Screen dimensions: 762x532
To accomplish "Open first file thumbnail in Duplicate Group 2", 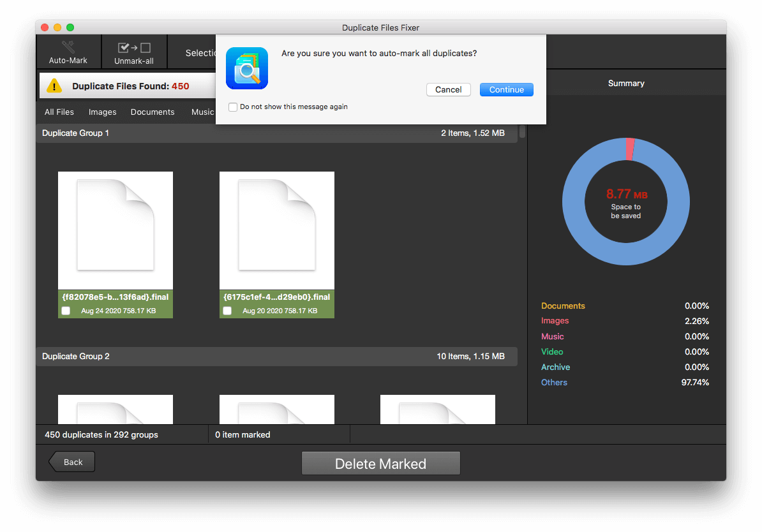I will [116, 409].
